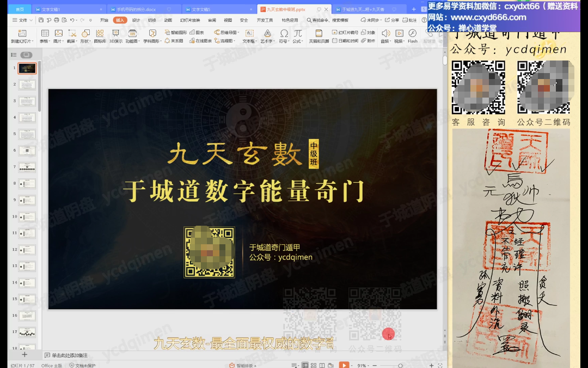The image size is (588, 368).
Task: Open the 设计 ribbon tab
Action: pyautogui.click(x=136, y=20)
